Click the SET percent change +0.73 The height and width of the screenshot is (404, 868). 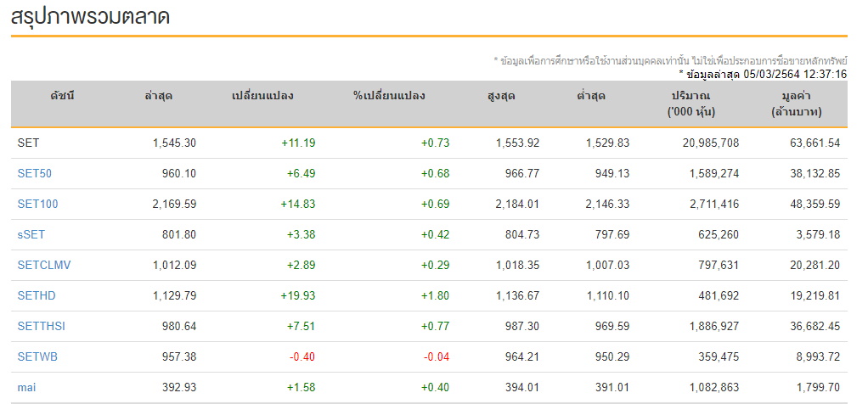point(435,143)
